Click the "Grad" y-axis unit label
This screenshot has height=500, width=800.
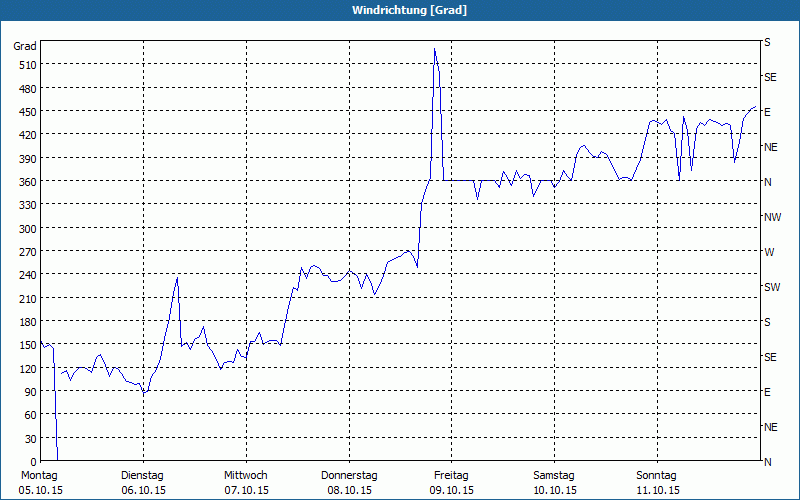pos(25,46)
